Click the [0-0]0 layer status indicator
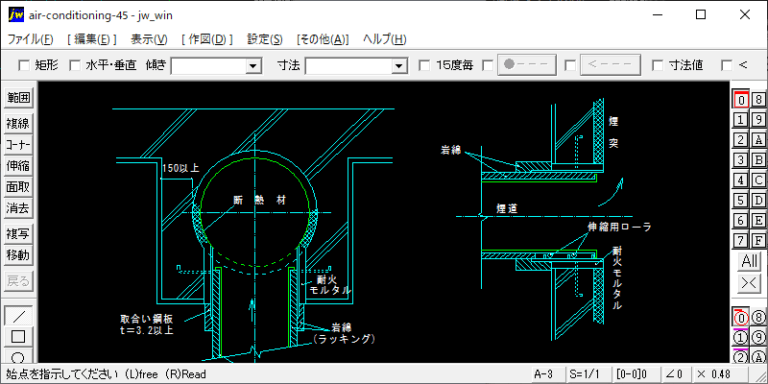This screenshot has height=384, width=768. click(x=635, y=375)
